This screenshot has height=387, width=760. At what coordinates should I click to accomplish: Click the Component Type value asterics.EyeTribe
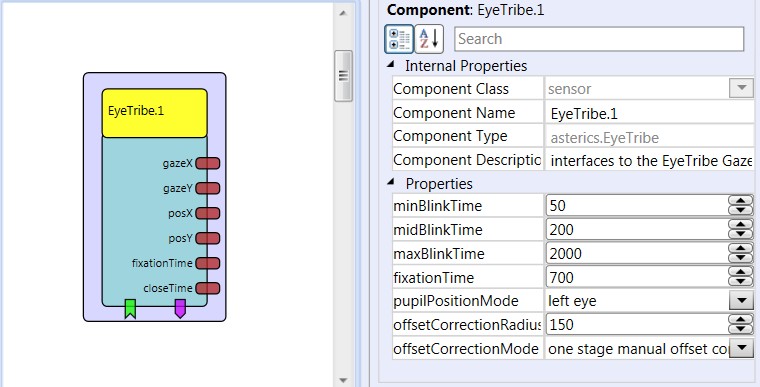coord(604,138)
